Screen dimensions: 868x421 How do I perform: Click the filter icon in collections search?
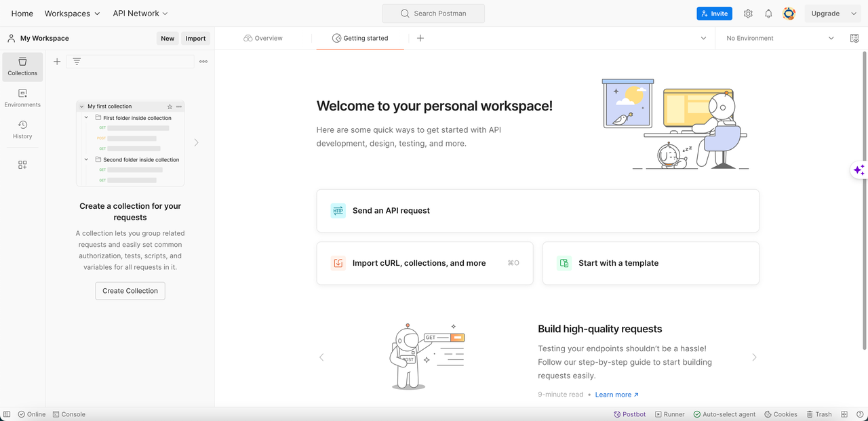tap(77, 62)
